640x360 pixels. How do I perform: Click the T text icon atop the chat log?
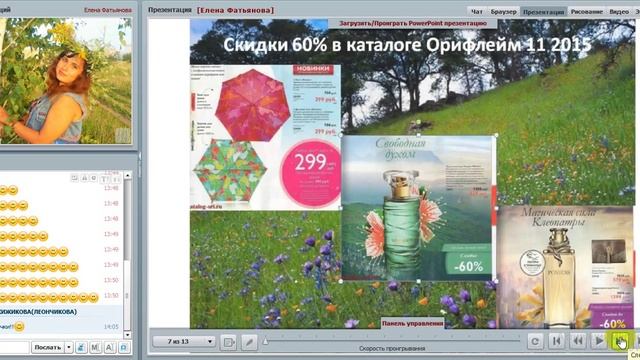point(104,179)
